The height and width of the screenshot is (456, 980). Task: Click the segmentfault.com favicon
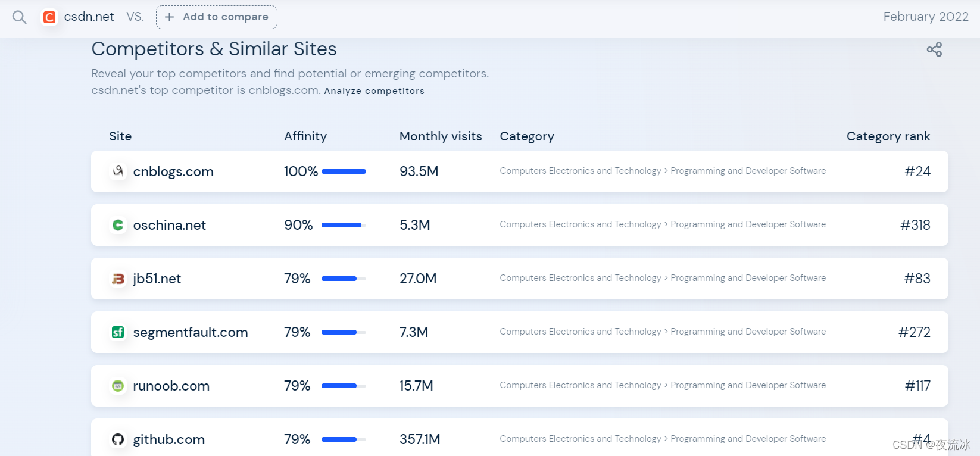tap(118, 332)
